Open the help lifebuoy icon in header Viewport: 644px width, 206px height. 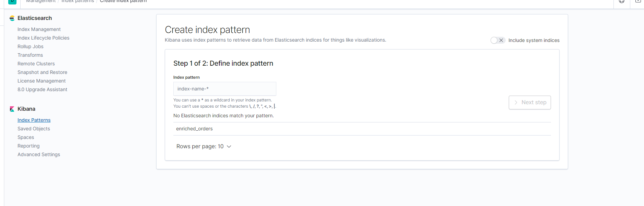pyautogui.click(x=622, y=1)
